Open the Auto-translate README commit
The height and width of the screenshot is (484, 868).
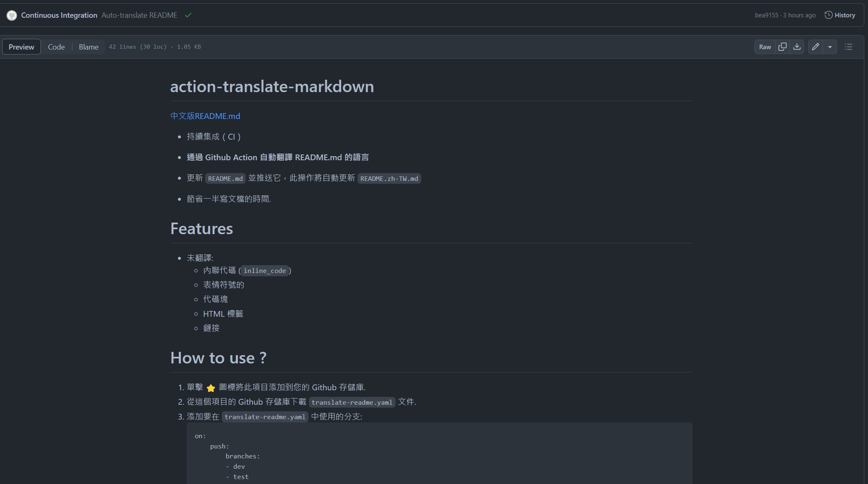[x=139, y=15]
